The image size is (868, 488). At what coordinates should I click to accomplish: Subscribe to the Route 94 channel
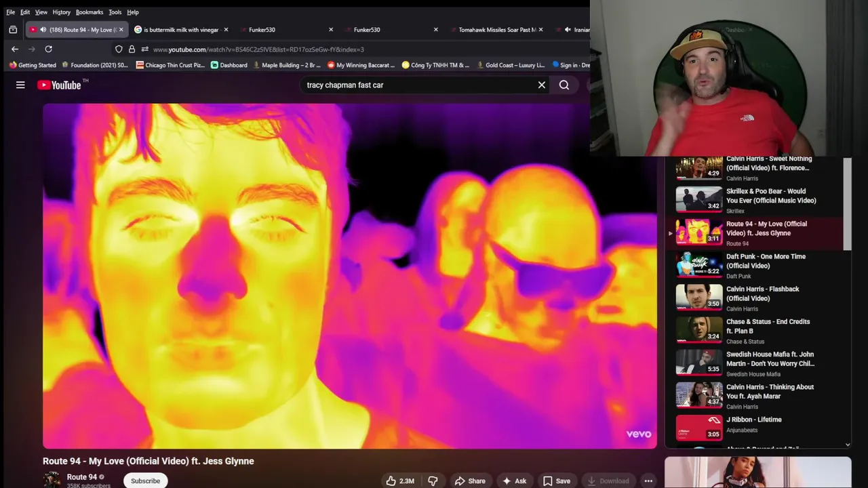coord(145,481)
